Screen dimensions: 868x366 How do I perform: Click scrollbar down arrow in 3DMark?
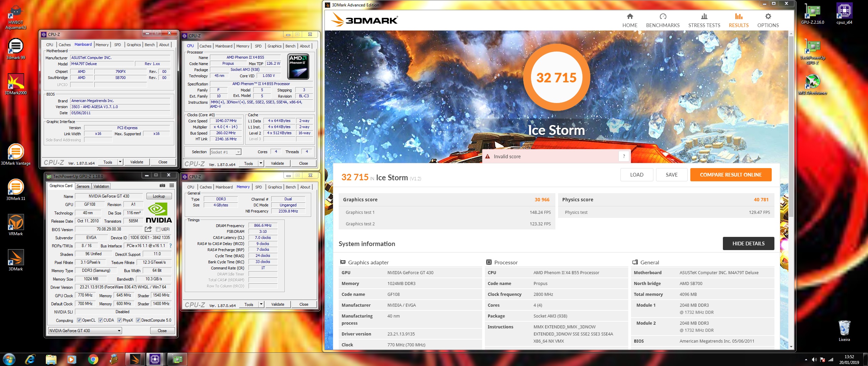791,347
